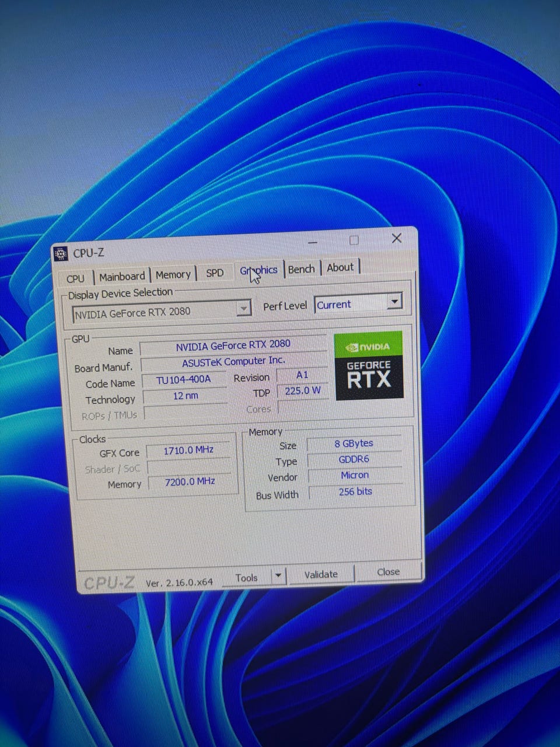Image resolution: width=560 pixels, height=747 pixels.
Task: Click the CPU-Z title bar app icon
Action: click(61, 254)
